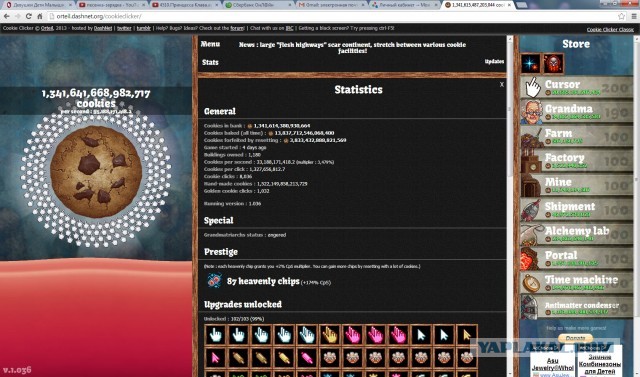
Task: Purchase a Grandma from the Store
Action: 576,111
